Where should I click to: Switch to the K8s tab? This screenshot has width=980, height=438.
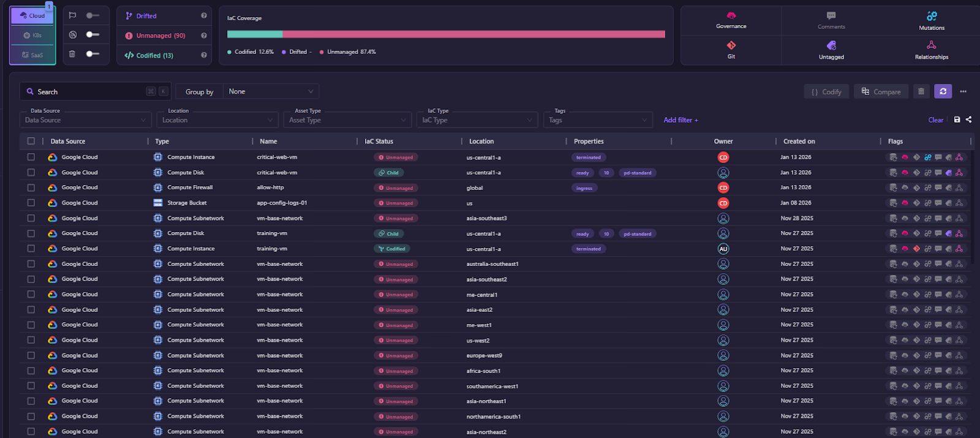point(32,36)
